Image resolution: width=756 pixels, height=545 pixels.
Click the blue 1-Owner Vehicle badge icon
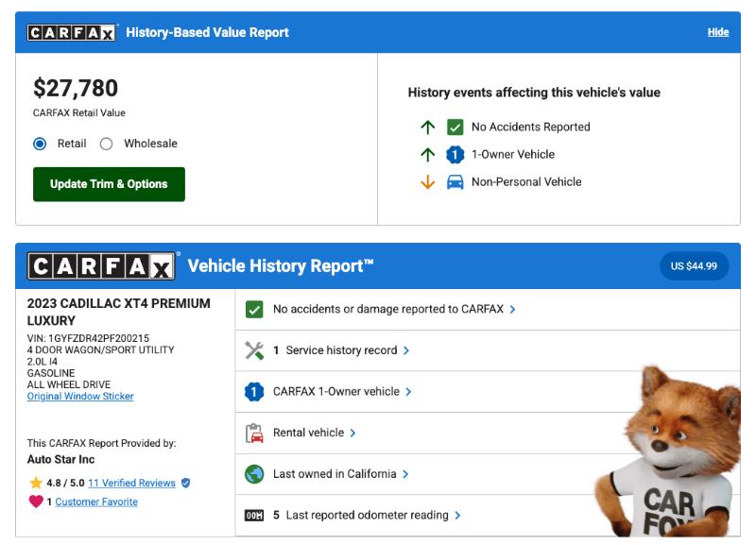tap(455, 155)
